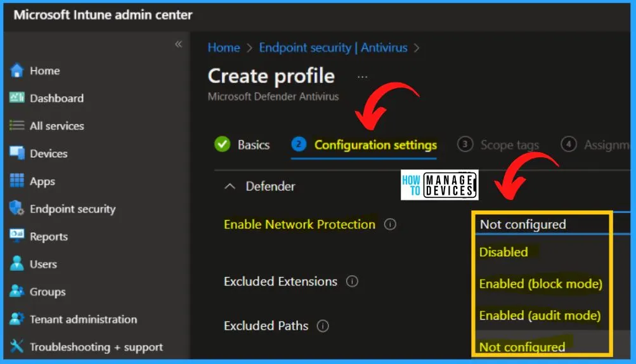636x364 pixels.
Task: Open Users in the sidebar
Action: point(43,264)
